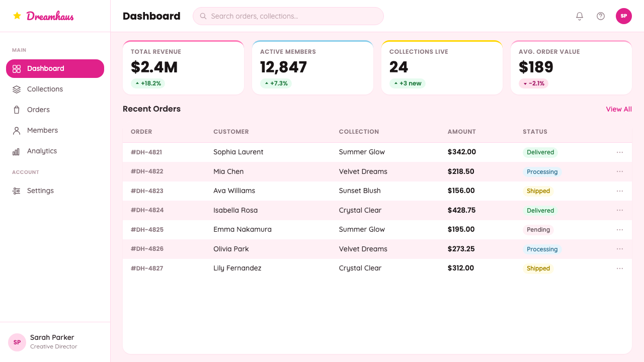This screenshot has width=644, height=362.
Task: Click the Collections layers icon
Action: coord(17,89)
